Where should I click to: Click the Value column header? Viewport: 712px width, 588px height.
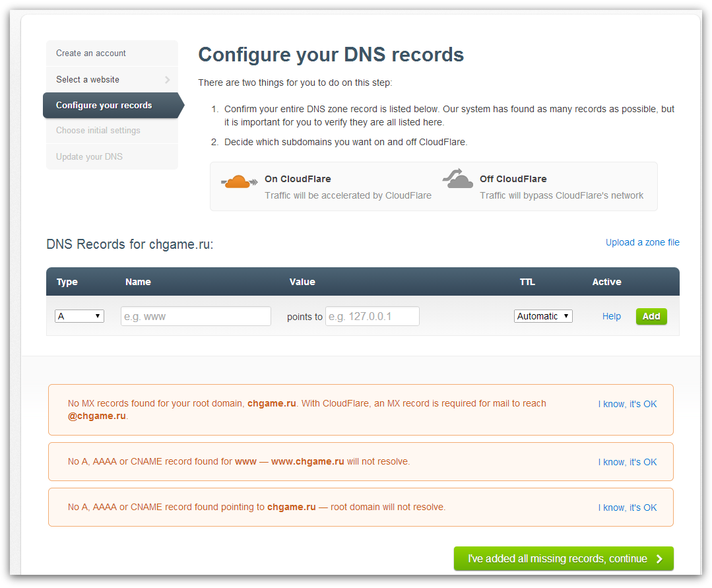pyautogui.click(x=302, y=282)
